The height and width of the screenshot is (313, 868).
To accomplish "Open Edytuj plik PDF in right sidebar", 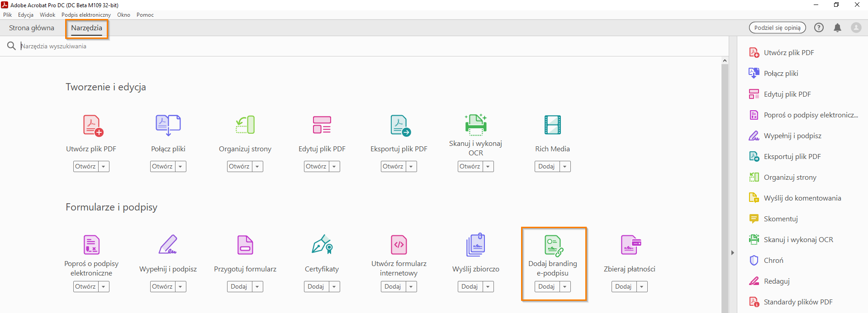I will pyautogui.click(x=780, y=94).
